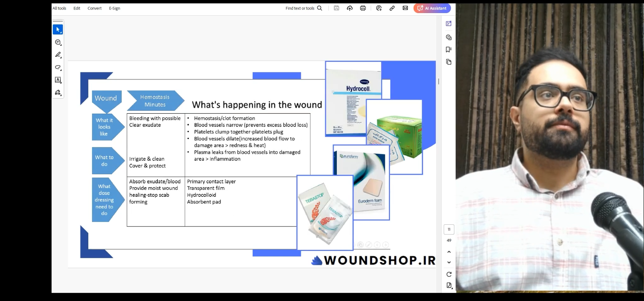Open the bookmarks panel

(x=448, y=49)
